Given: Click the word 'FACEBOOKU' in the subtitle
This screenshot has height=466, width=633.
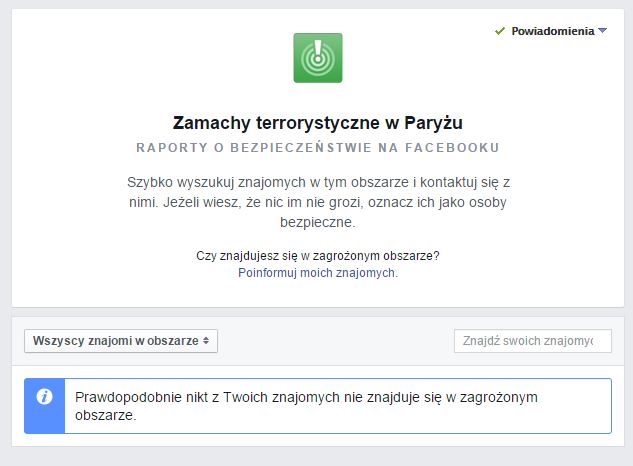Looking at the screenshot, I should tap(456, 148).
